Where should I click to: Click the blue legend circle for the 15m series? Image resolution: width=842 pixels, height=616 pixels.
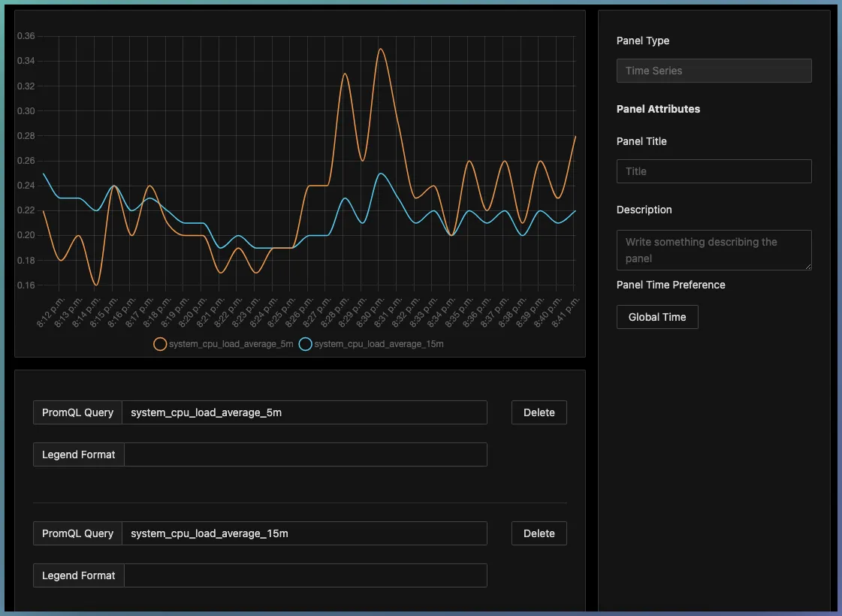[305, 344]
